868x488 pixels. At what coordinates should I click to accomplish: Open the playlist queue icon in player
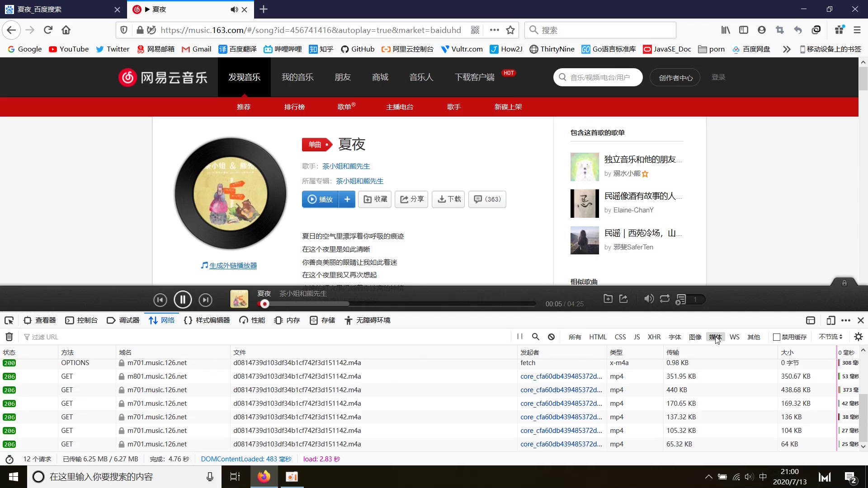(x=681, y=299)
